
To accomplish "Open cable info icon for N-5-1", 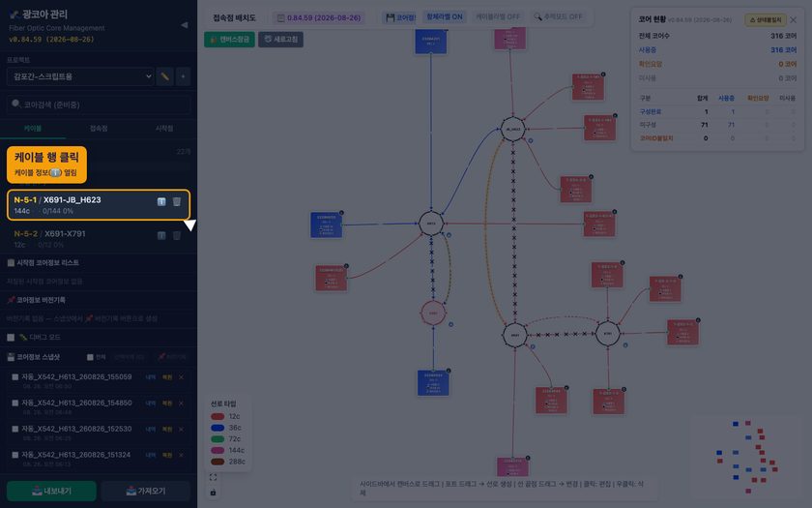I will click(x=161, y=201).
